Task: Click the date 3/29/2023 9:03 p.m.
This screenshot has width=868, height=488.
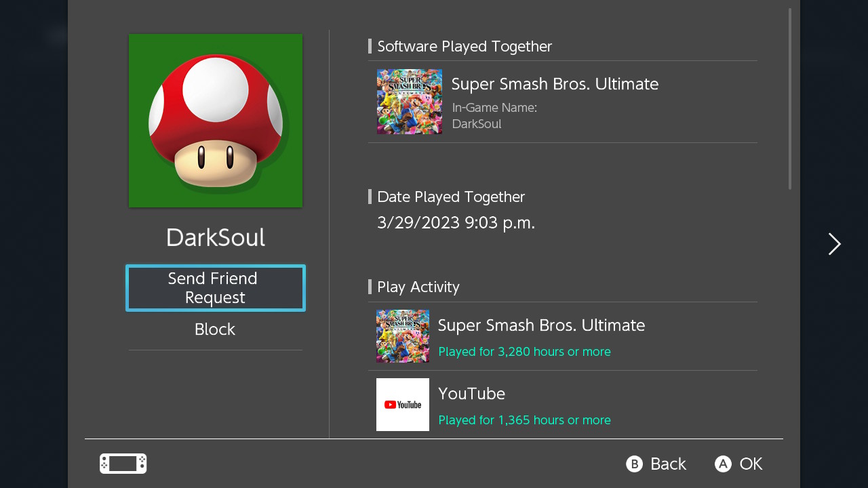Action: point(456,223)
